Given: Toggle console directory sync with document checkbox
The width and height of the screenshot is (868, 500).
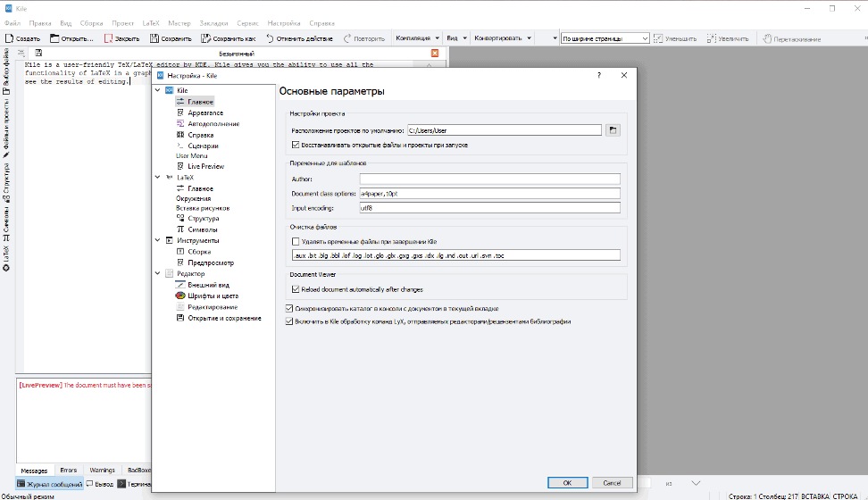Looking at the screenshot, I should point(289,308).
